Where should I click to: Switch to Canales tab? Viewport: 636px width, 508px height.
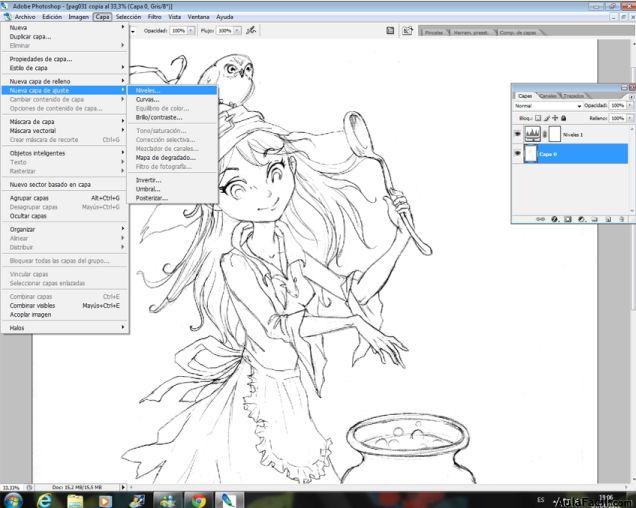[548, 96]
